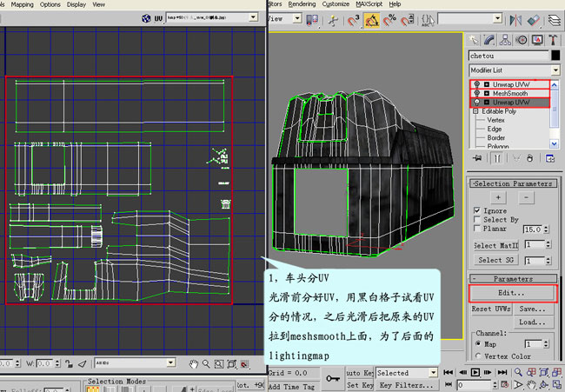Viewport: 565px width, 392px height.
Task: Toggle Show End Result icon
Action: (497, 158)
